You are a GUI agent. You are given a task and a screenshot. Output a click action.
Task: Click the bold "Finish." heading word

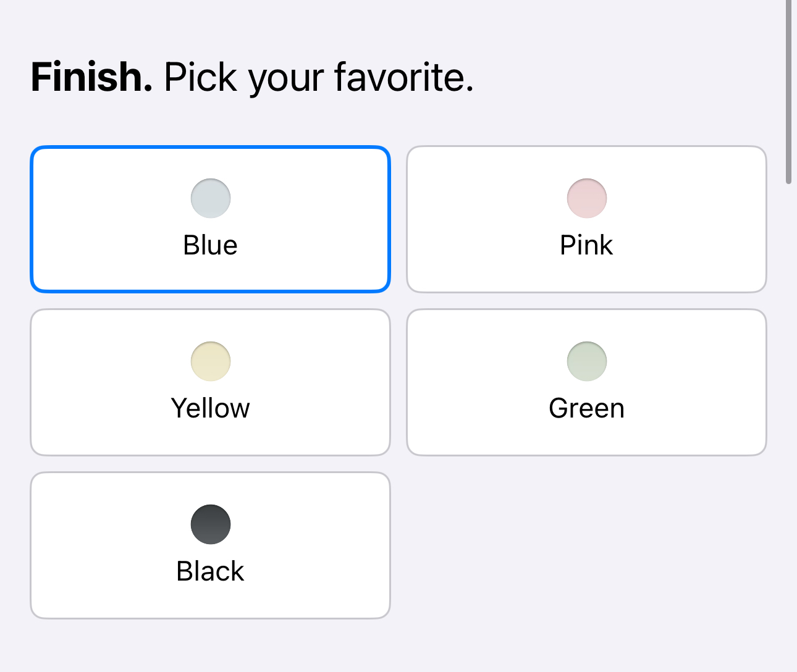click(91, 78)
